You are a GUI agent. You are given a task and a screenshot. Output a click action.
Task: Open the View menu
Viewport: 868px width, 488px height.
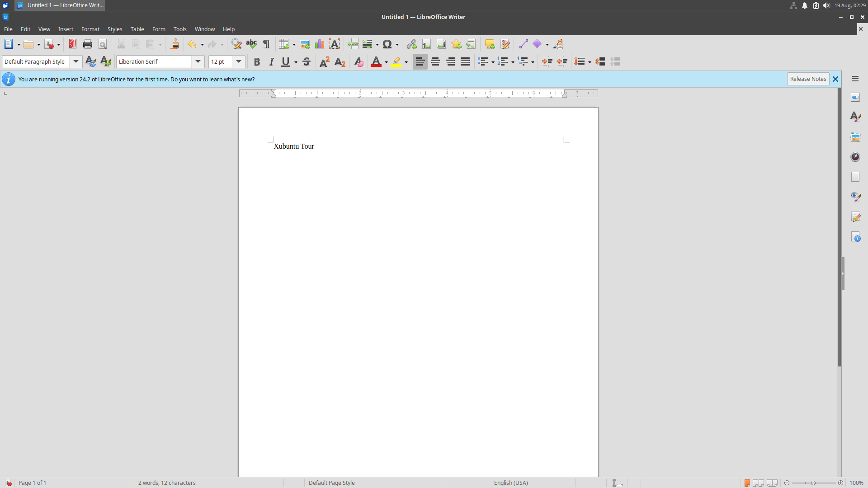[x=44, y=29]
